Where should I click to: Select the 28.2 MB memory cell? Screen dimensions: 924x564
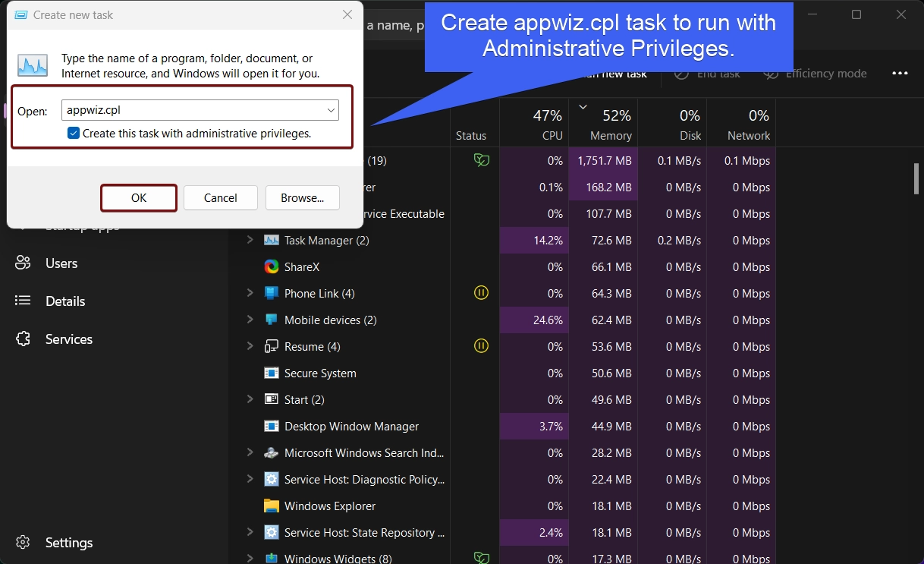[603, 452]
